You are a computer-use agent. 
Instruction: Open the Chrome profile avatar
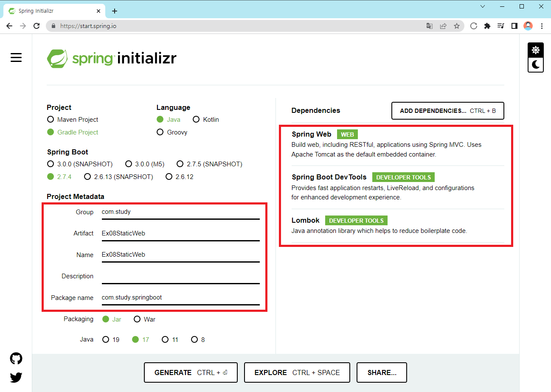528,26
